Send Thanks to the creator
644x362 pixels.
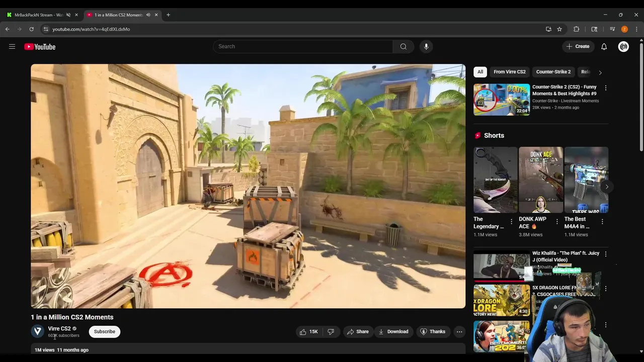(x=433, y=332)
